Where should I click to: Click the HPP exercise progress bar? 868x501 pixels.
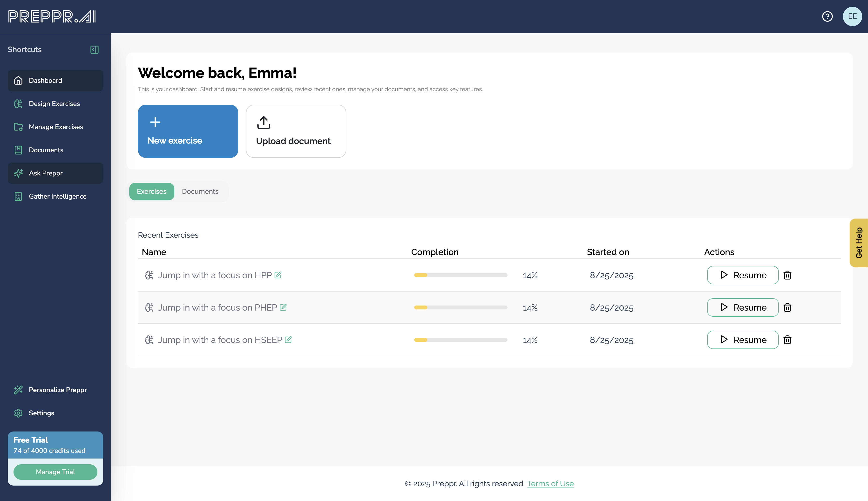(461, 275)
